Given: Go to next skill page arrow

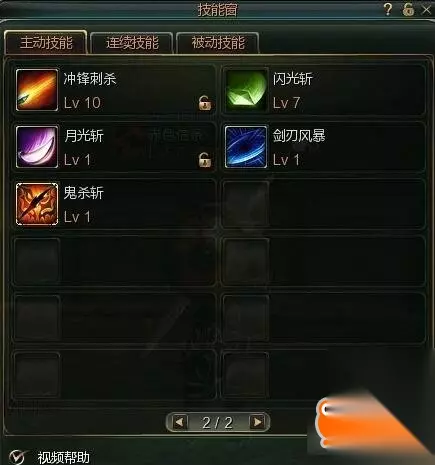Looking at the screenshot, I should 257,422.
